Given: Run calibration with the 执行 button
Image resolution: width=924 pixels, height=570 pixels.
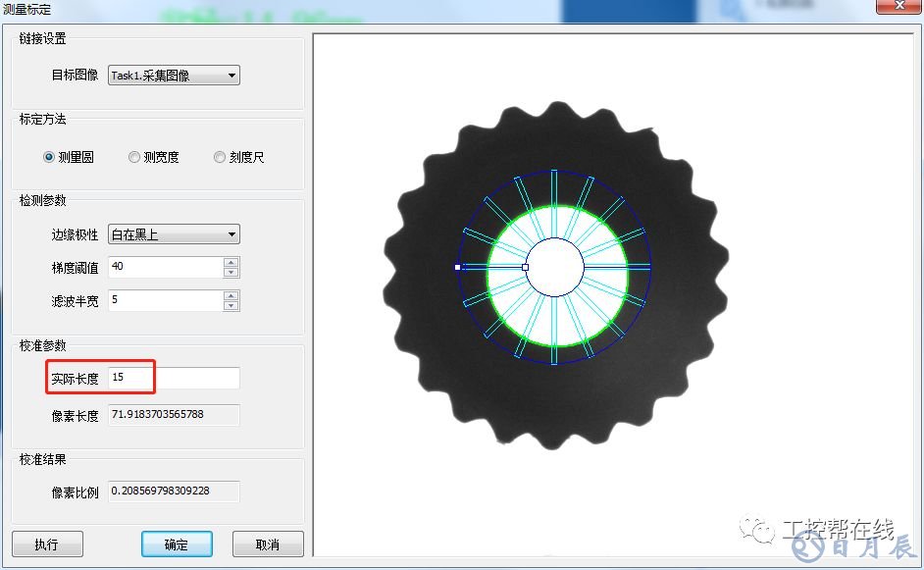Looking at the screenshot, I should pos(47,544).
